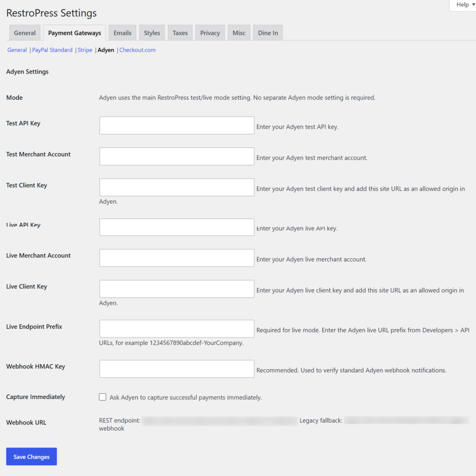Click 'Enter your Adyen live merchant account.' hint

pos(311,259)
